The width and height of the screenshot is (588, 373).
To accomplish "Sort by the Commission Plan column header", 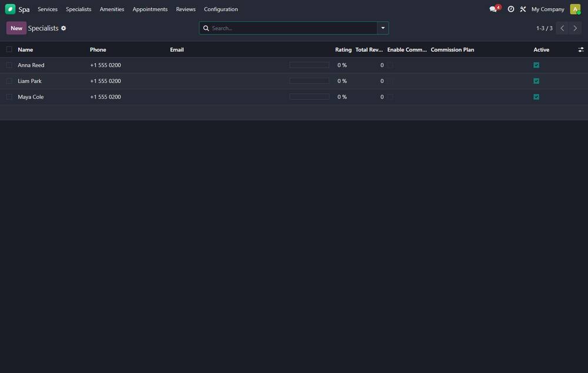I will click(452, 49).
